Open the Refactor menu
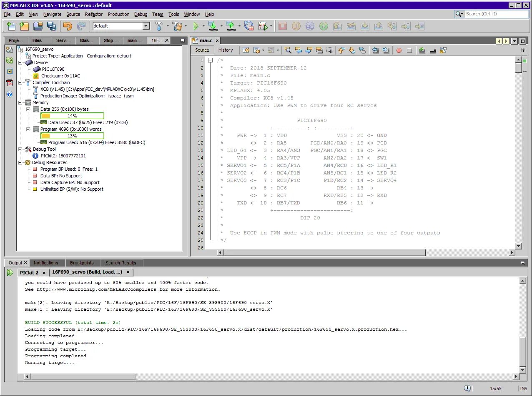Screen dimensions: 532x396 tap(94, 14)
